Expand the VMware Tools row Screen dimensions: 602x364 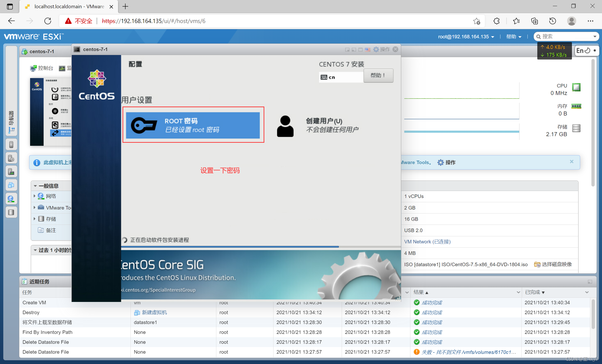[34, 207]
